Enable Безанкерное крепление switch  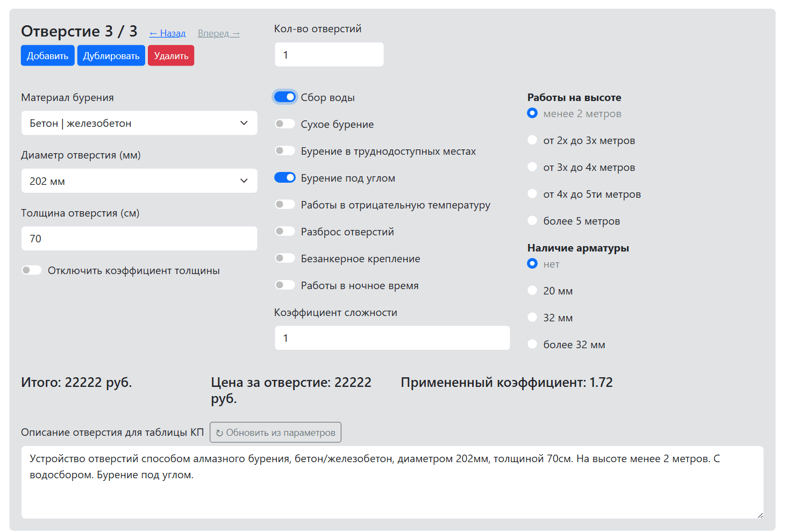(285, 258)
